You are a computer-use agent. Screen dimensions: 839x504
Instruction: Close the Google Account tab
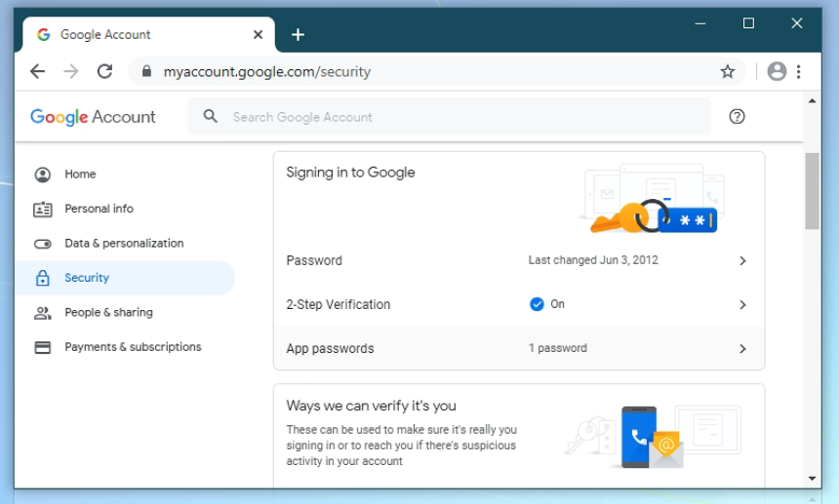tap(258, 34)
